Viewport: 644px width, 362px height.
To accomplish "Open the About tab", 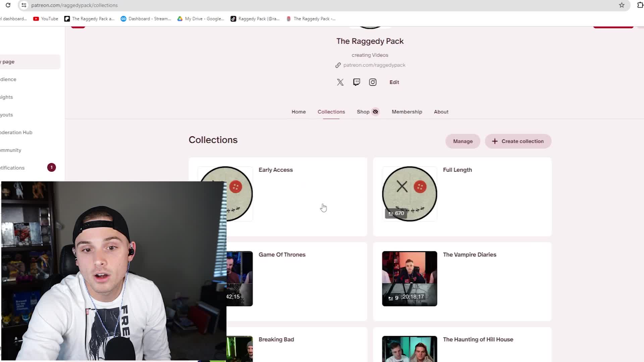I will click(x=441, y=112).
